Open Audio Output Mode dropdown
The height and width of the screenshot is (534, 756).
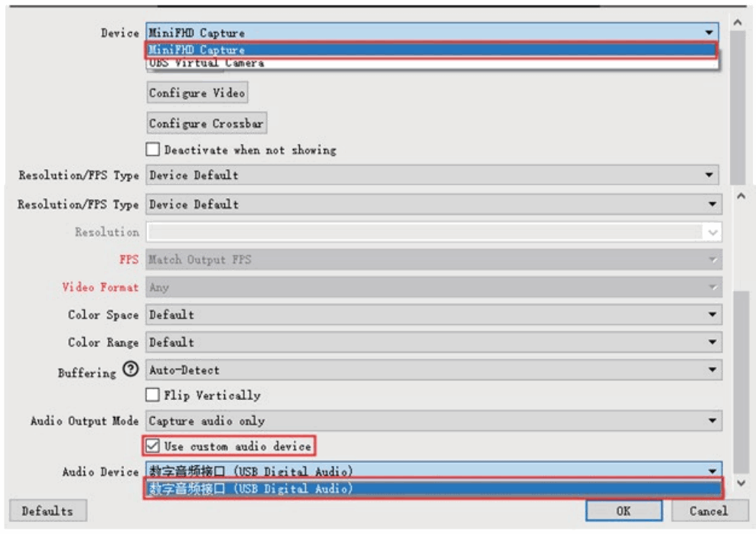click(434, 421)
